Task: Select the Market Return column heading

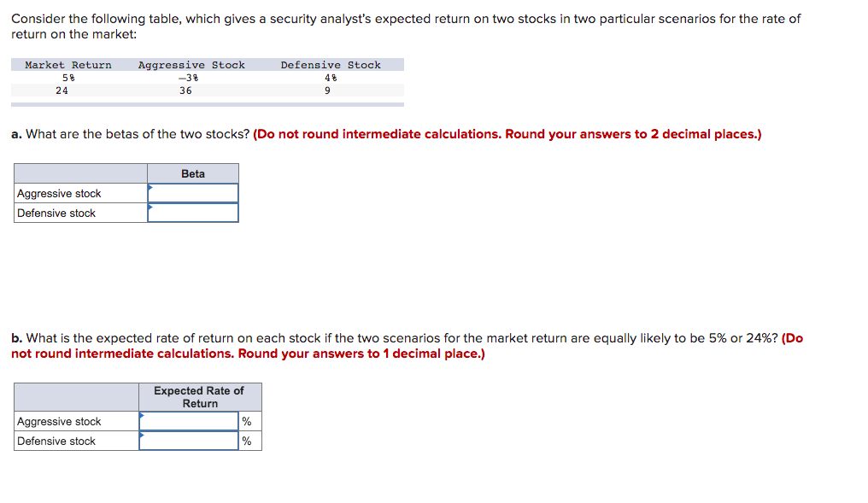Action: pos(67,64)
